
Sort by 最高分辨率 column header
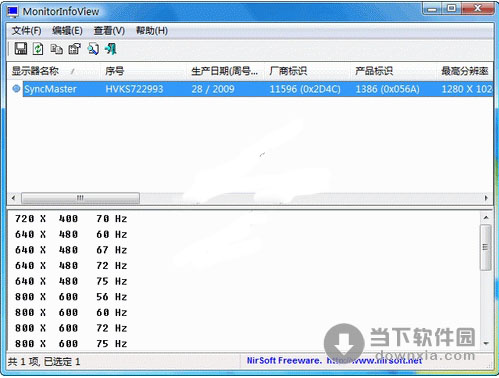pos(465,71)
